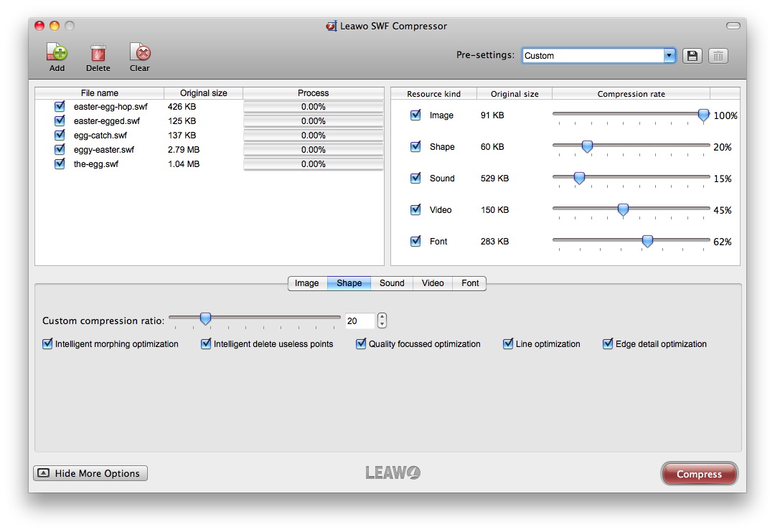Screen dimensions: 775x532
Task: Switch to the Image tab
Action: (x=307, y=283)
